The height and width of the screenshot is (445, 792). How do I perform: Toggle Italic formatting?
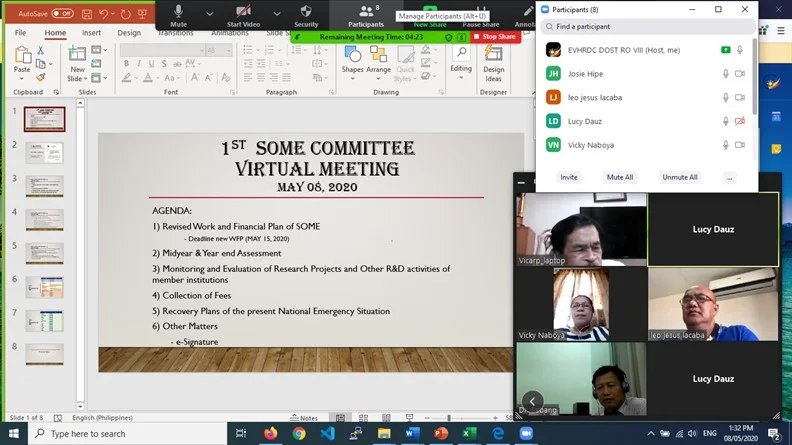(139, 63)
